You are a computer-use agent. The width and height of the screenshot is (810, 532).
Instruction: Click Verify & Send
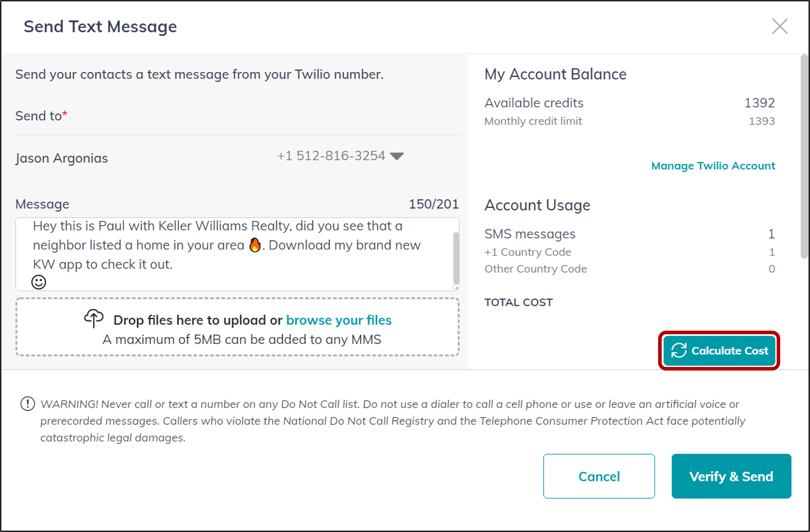tap(731, 476)
